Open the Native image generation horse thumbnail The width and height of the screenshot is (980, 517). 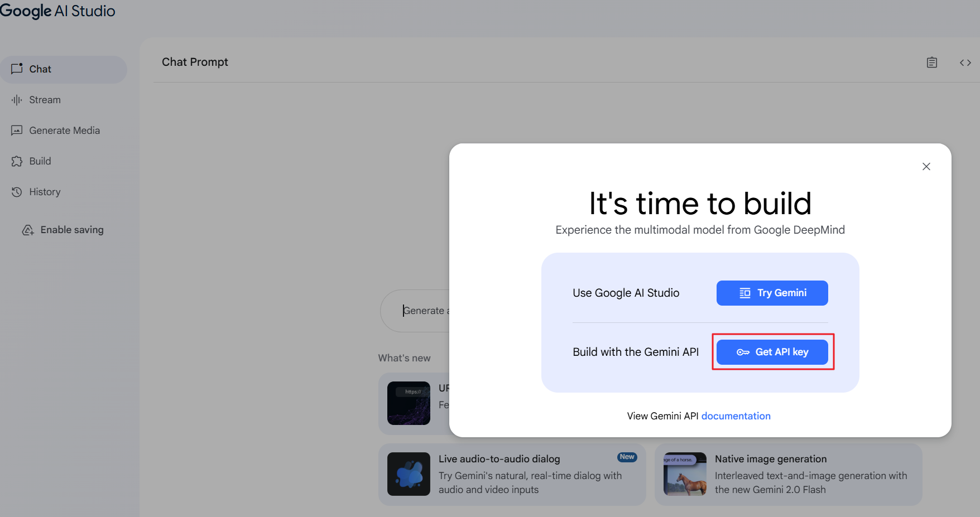[685, 474]
